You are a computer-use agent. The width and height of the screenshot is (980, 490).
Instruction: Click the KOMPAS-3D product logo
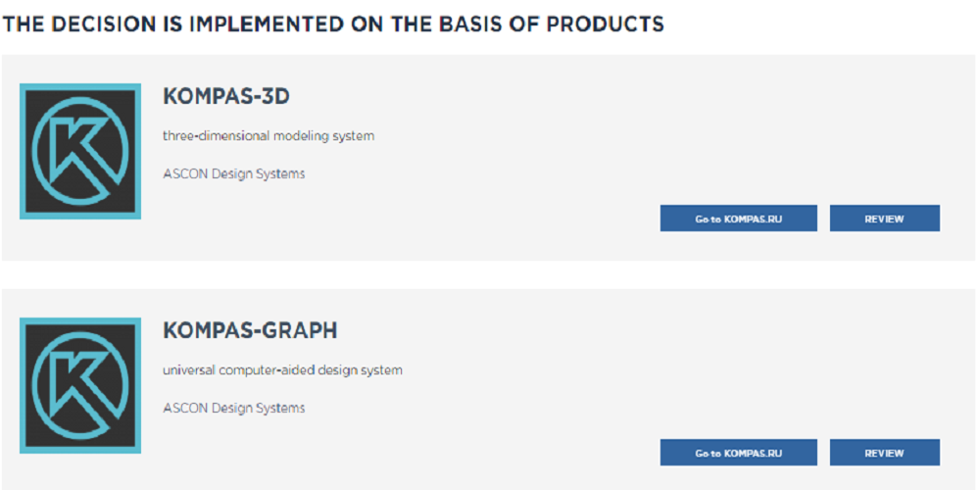click(x=80, y=151)
